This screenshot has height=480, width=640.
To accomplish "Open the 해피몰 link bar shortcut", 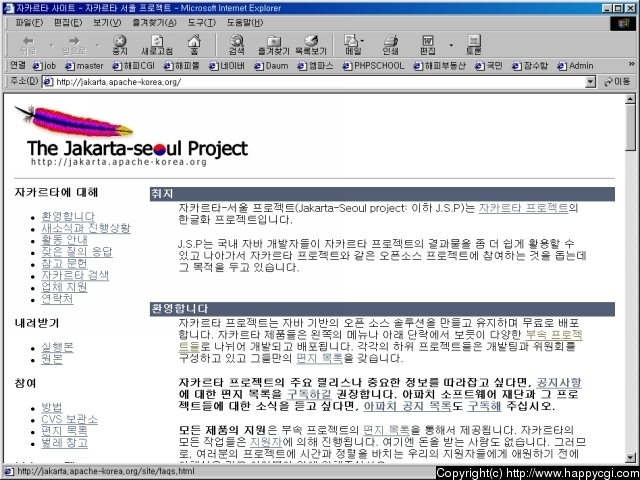I will click(181, 66).
